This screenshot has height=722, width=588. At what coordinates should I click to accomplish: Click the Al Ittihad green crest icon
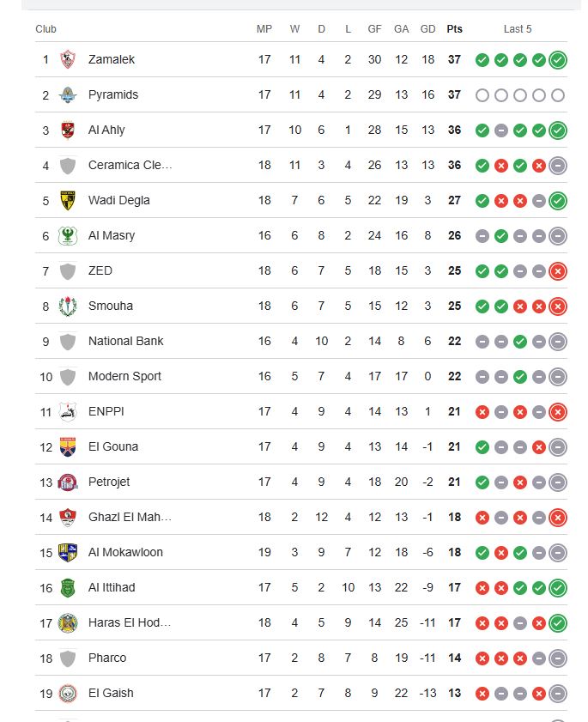68,588
